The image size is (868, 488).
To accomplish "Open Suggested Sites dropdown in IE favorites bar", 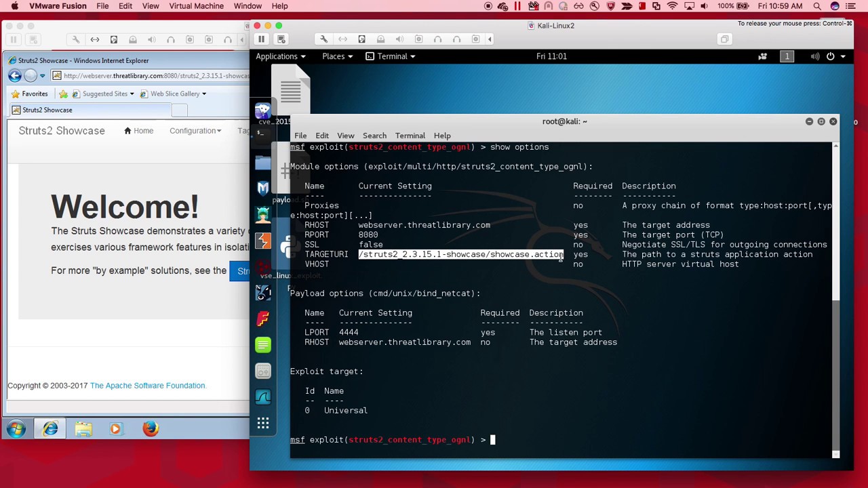I will pyautogui.click(x=103, y=94).
